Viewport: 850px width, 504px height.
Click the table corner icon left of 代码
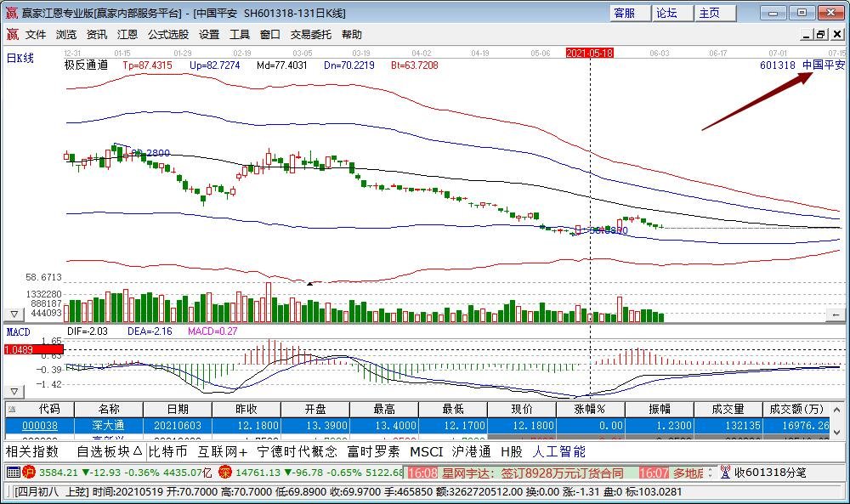pos(13,409)
